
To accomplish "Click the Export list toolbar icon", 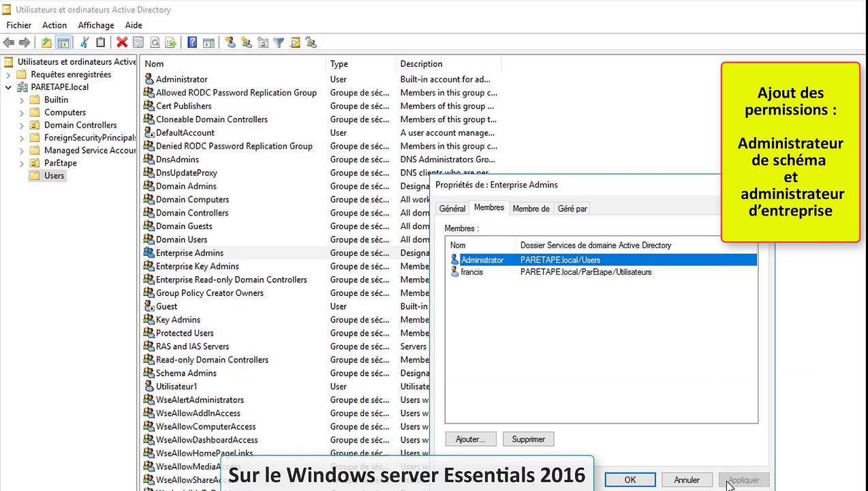I will tap(171, 42).
